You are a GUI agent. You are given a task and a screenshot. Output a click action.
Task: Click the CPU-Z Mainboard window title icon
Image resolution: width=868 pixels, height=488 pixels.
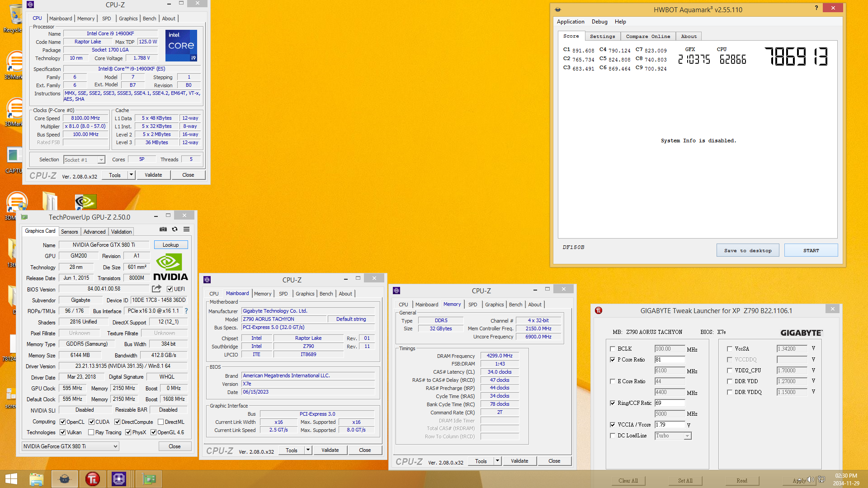[x=207, y=280]
